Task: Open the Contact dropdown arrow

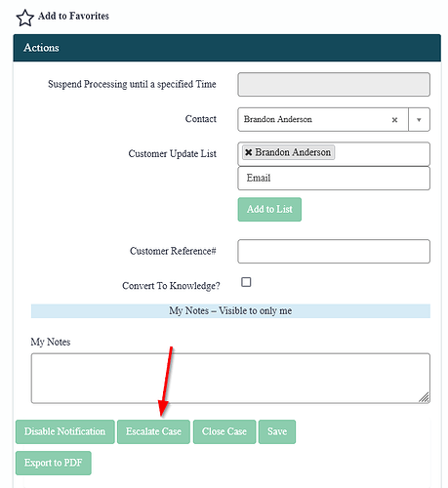Action: coord(419,120)
